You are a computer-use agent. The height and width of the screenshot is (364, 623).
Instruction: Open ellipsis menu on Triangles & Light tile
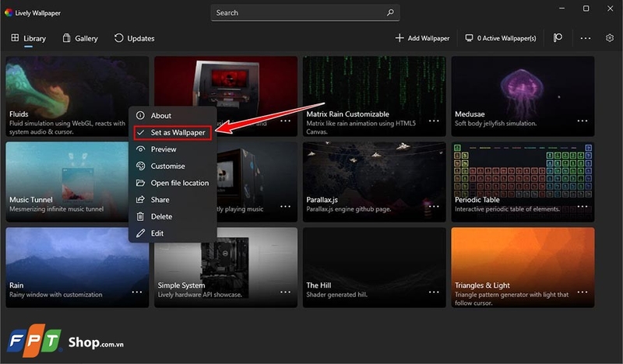pos(583,292)
